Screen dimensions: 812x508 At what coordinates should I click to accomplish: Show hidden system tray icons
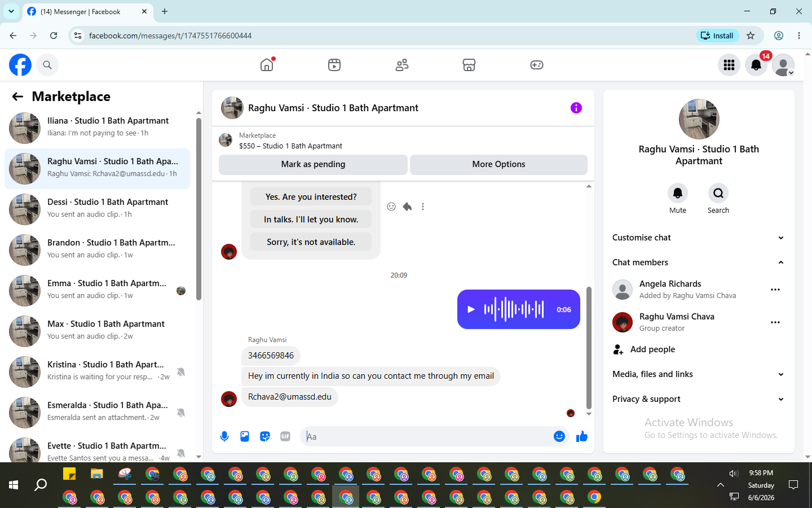[x=721, y=485]
